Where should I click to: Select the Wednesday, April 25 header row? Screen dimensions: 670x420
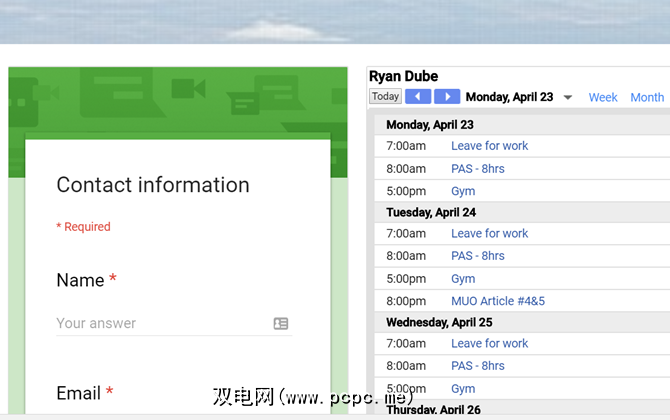[x=522, y=322]
